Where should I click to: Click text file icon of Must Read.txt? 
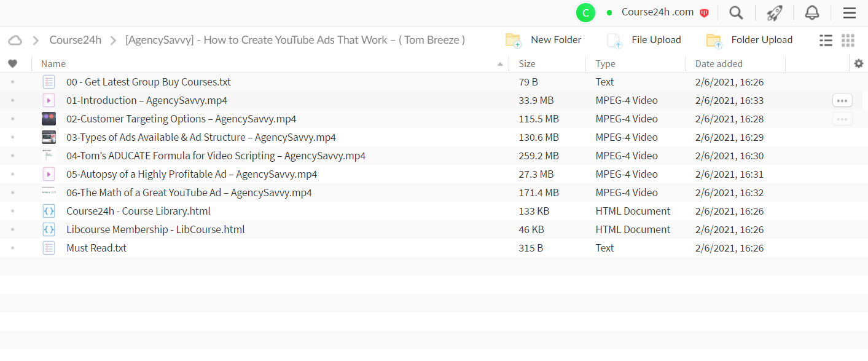coord(49,248)
